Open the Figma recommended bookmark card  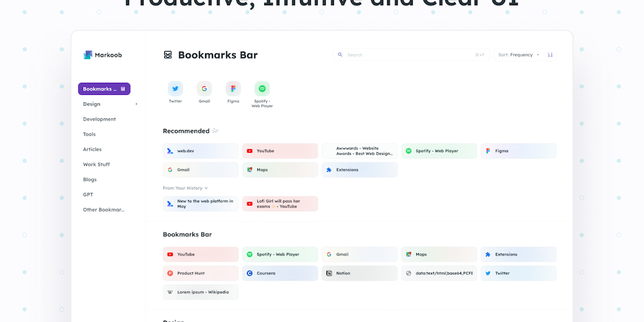click(519, 151)
